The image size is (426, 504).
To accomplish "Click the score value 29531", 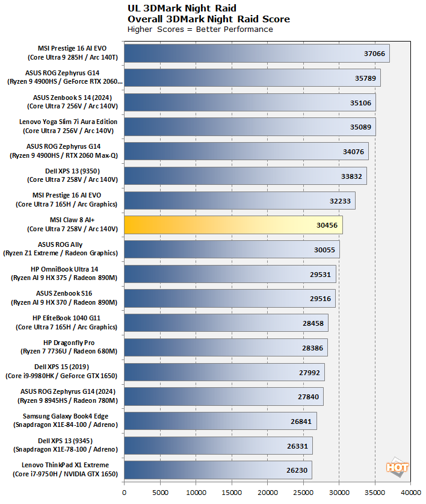I will (x=320, y=275).
